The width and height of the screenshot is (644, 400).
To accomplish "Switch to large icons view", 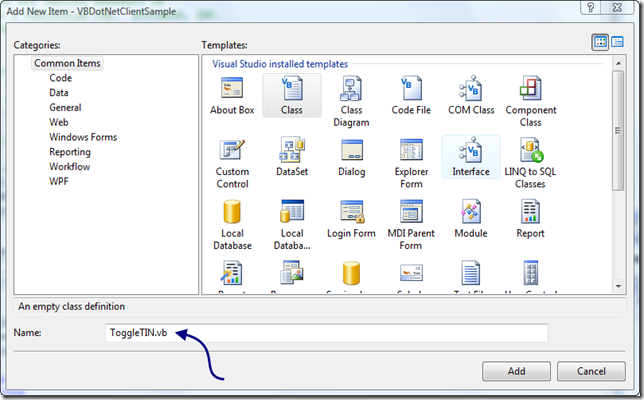I will coord(600,42).
